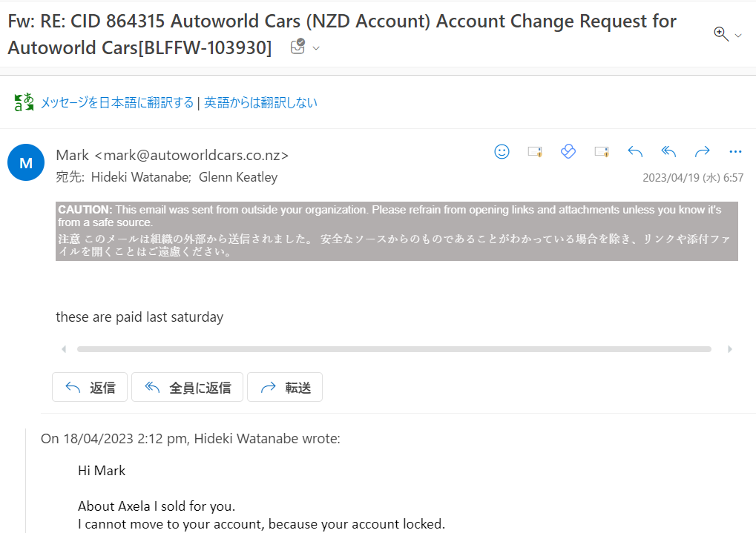756x533 pixels.
Task: Click the blue diamond apps icon
Action: 568,152
